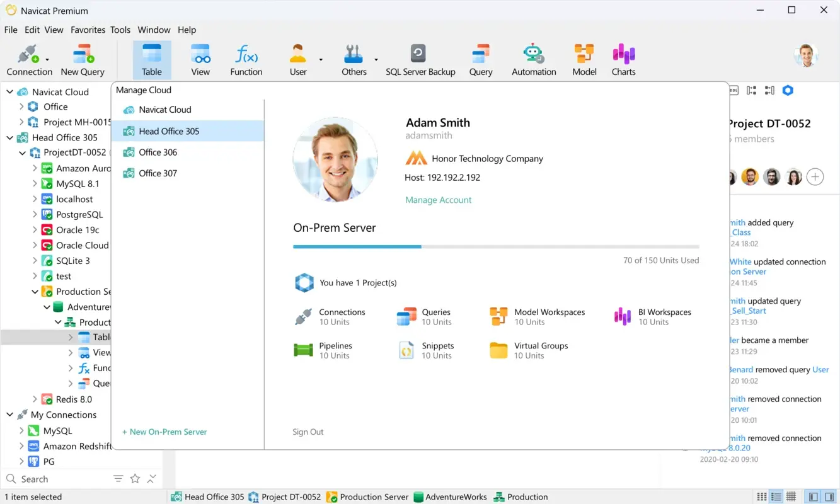
Task: Open the Automation tool
Action: coord(533,59)
